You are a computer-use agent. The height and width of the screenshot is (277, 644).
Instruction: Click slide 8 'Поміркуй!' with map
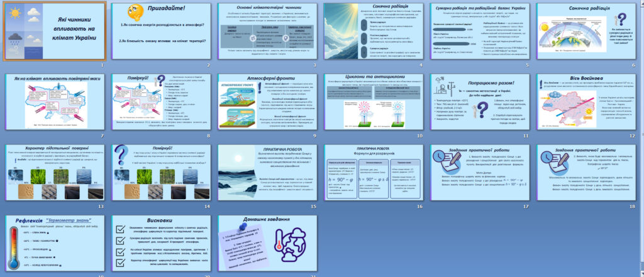pyautogui.click(x=161, y=102)
